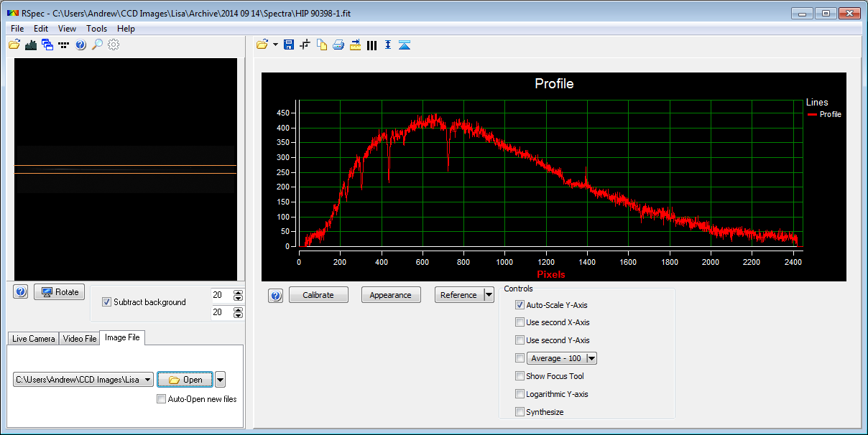Click the Calibrate button
The height and width of the screenshot is (435, 868).
(318, 295)
